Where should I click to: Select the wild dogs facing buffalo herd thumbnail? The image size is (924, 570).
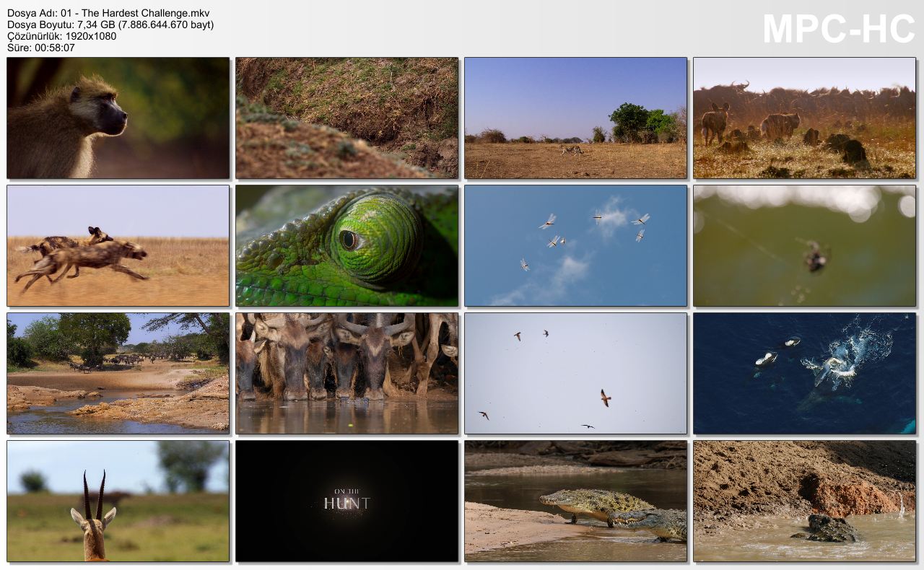point(805,118)
